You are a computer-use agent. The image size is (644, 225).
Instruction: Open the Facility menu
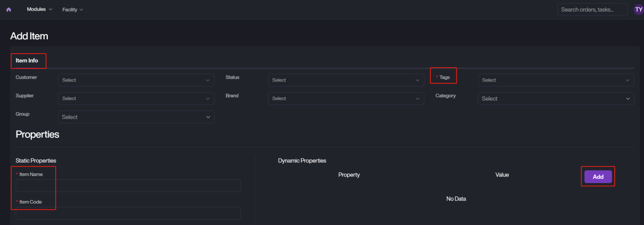73,10
